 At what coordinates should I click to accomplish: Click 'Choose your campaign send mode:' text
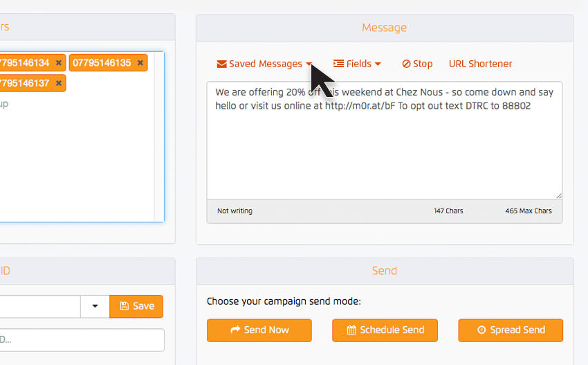[284, 301]
